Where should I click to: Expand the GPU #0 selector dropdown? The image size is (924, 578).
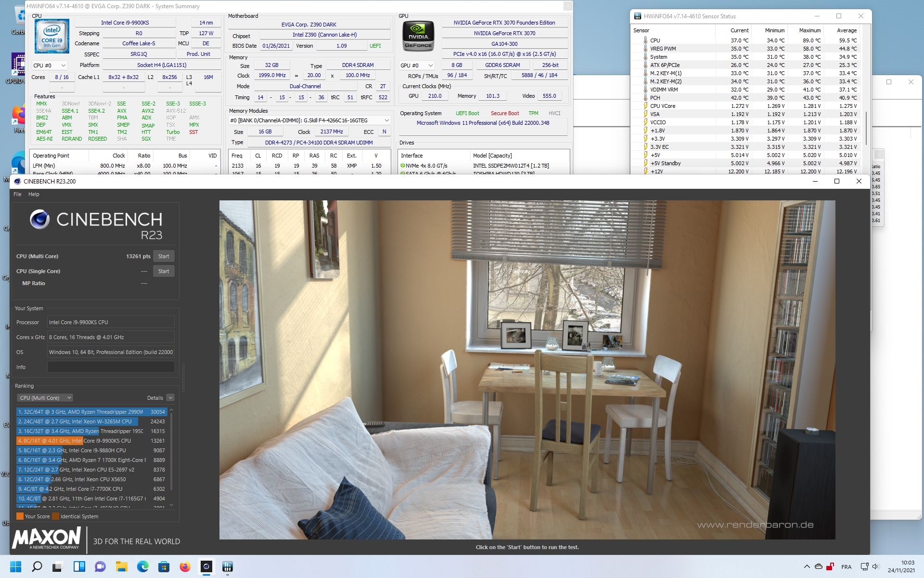(x=417, y=66)
